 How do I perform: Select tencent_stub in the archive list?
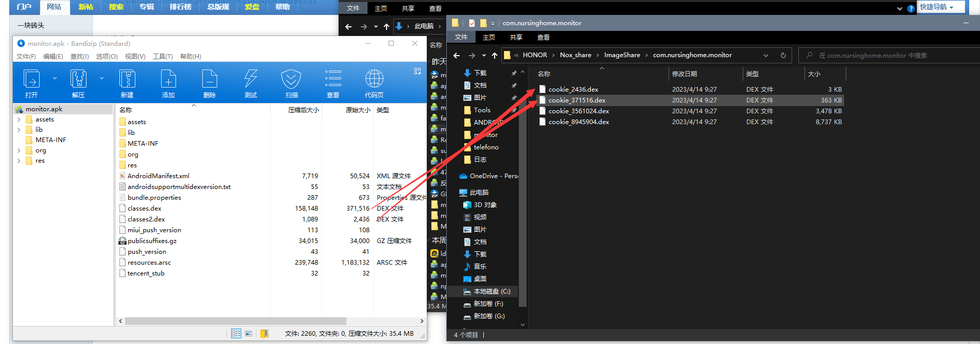pos(146,273)
